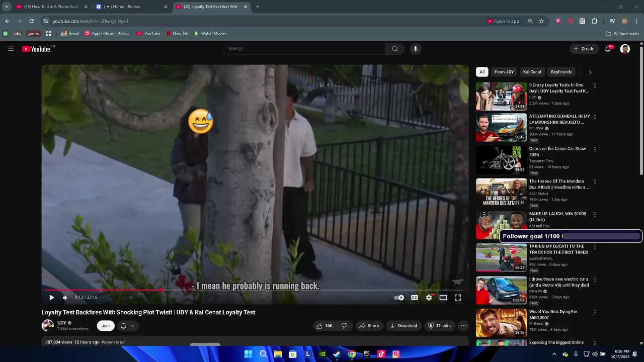Open 3 Crazy Loyalty Tests thumbnail
This screenshot has height=362, width=644.
tap(501, 96)
